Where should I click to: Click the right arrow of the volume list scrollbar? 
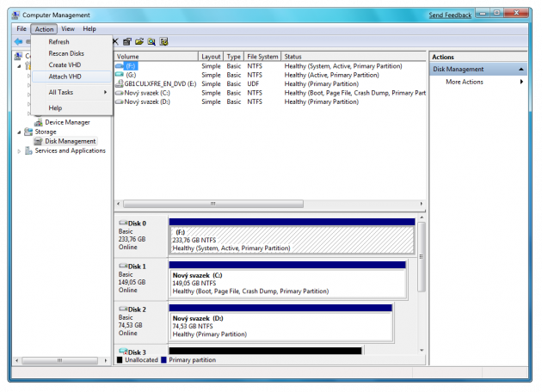pyautogui.click(x=422, y=204)
